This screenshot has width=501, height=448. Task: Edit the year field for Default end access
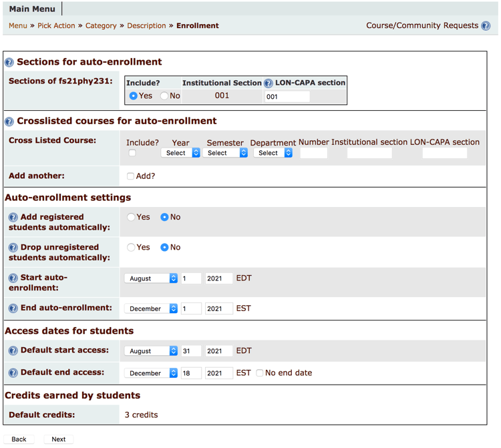219,373
